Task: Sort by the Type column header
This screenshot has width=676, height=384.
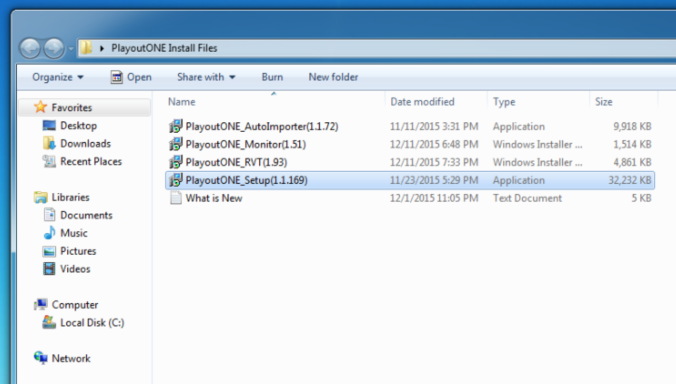Action: 504,102
